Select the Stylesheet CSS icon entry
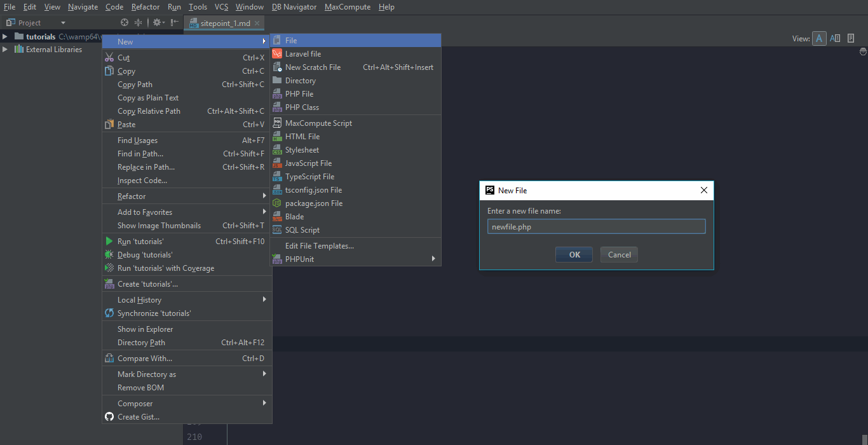The image size is (868, 445). [277, 150]
